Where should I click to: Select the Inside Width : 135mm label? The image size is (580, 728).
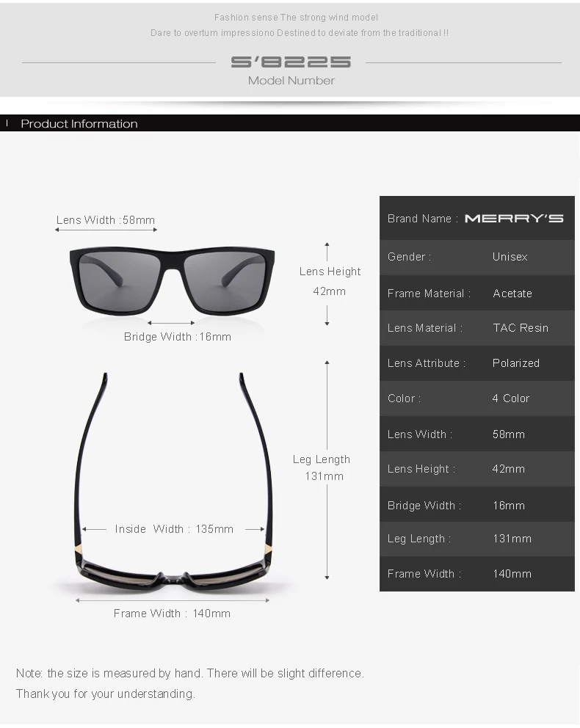[x=174, y=529]
